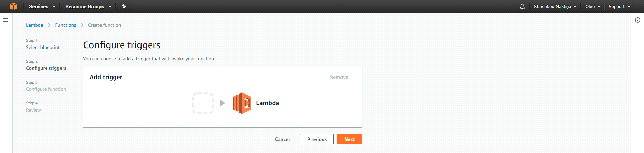Click the Next button

[x=350, y=139]
